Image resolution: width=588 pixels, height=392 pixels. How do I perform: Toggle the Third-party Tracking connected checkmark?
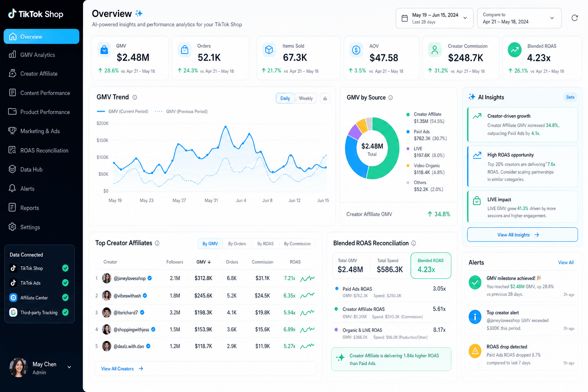coord(65,312)
